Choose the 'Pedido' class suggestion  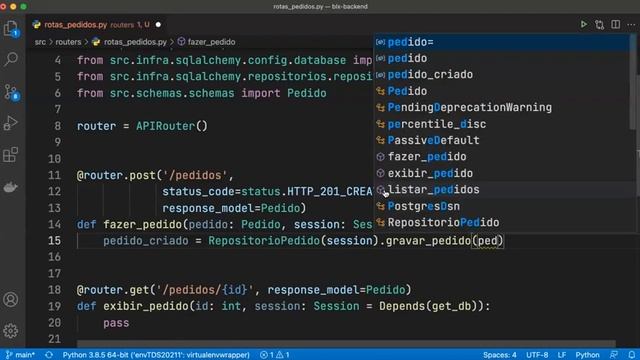pos(502,91)
